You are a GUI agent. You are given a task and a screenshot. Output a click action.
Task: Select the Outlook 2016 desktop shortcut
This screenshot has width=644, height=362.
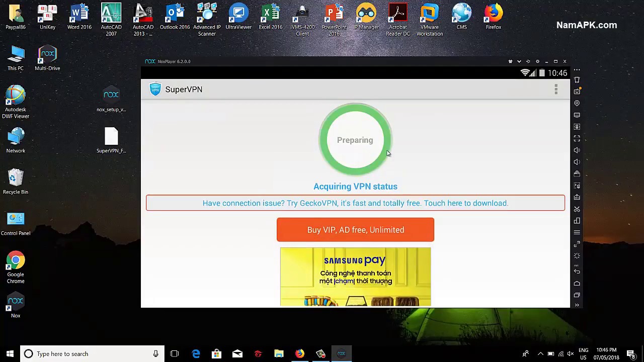175,17
